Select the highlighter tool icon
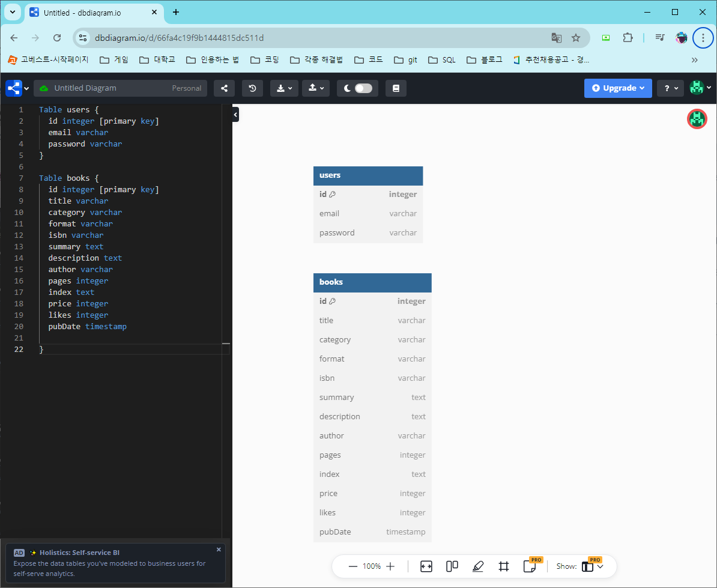 (478, 566)
